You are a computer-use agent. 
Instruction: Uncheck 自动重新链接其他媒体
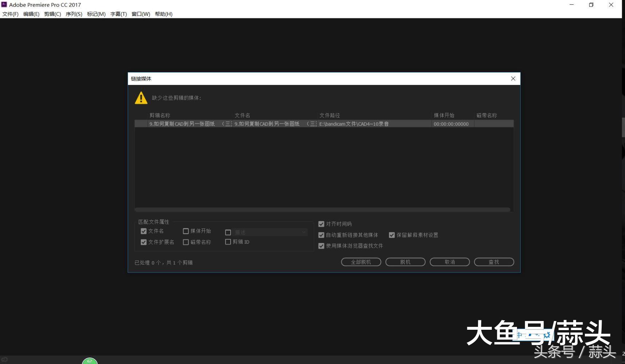pyautogui.click(x=321, y=235)
